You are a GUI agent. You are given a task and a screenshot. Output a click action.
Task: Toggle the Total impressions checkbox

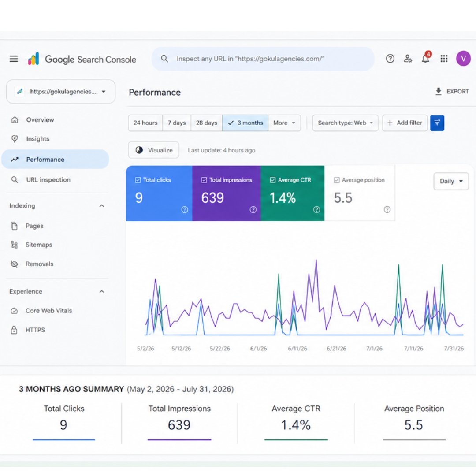click(204, 180)
